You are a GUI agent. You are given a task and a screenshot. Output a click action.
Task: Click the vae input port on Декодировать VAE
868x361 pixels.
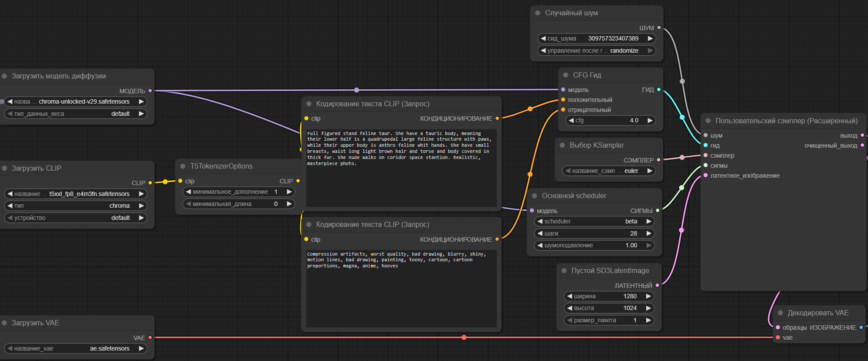coord(778,337)
